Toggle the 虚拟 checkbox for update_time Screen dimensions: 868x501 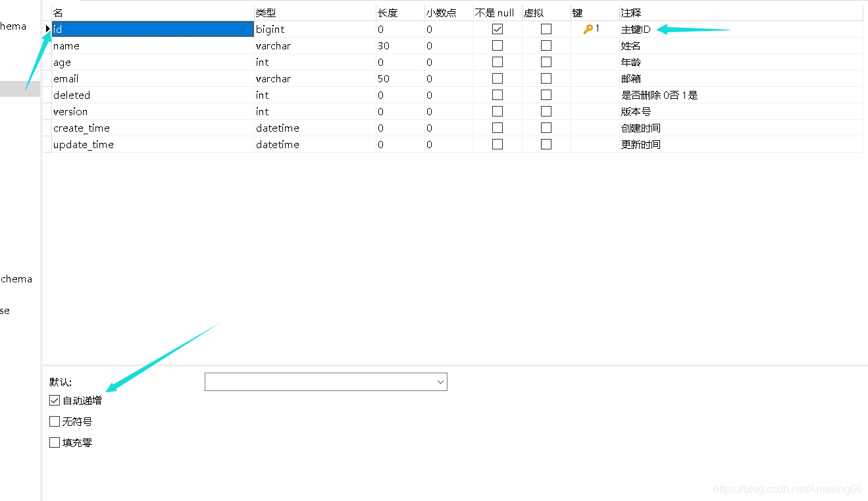pos(546,144)
